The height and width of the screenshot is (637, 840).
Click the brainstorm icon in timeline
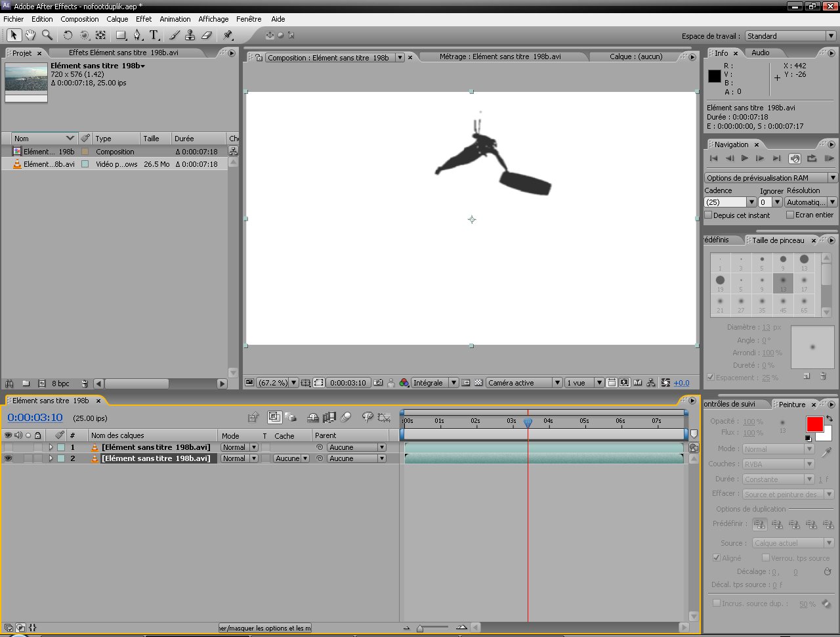pos(367,417)
